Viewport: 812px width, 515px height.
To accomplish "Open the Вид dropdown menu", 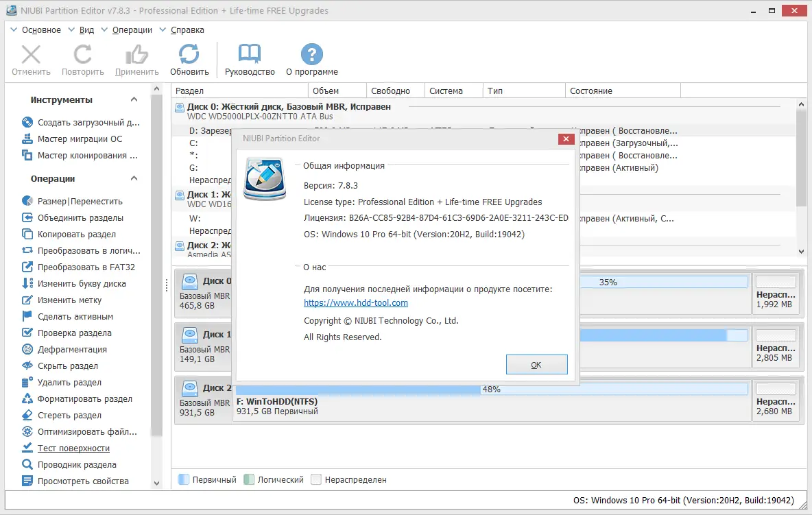I will 86,29.
